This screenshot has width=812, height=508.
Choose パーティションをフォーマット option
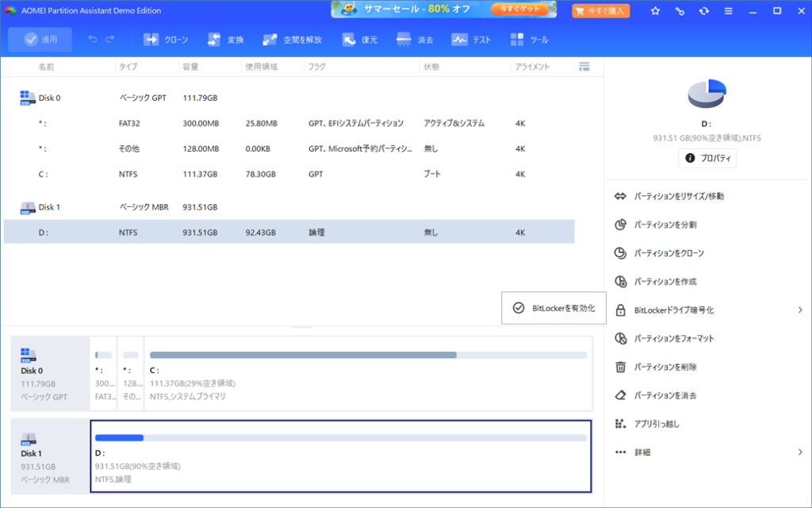point(674,338)
